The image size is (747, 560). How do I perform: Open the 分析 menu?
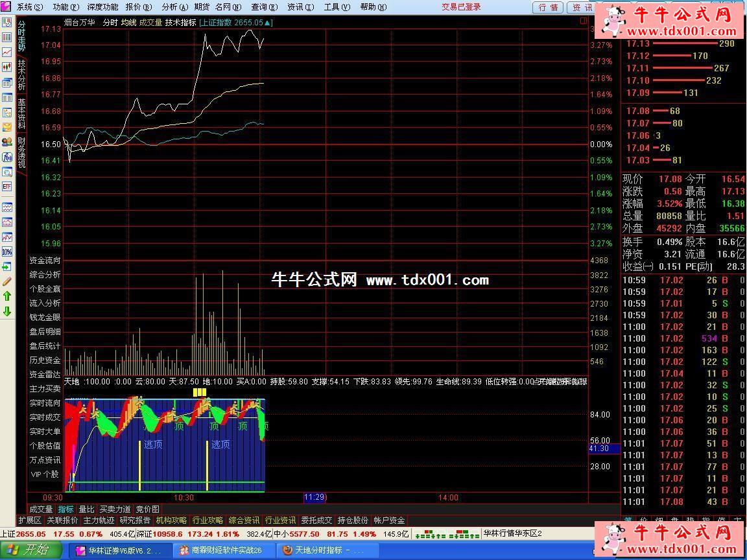pyautogui.click(x=174, y=7)
